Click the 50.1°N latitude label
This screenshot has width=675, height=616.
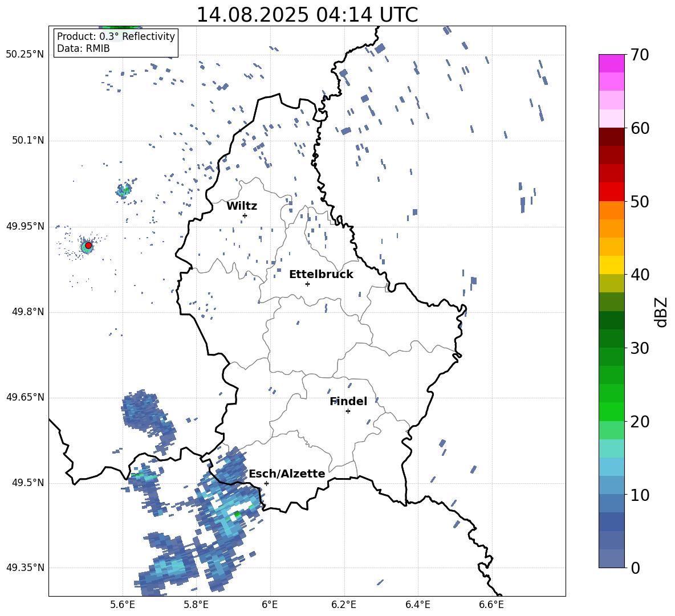[x=28, y=141]
